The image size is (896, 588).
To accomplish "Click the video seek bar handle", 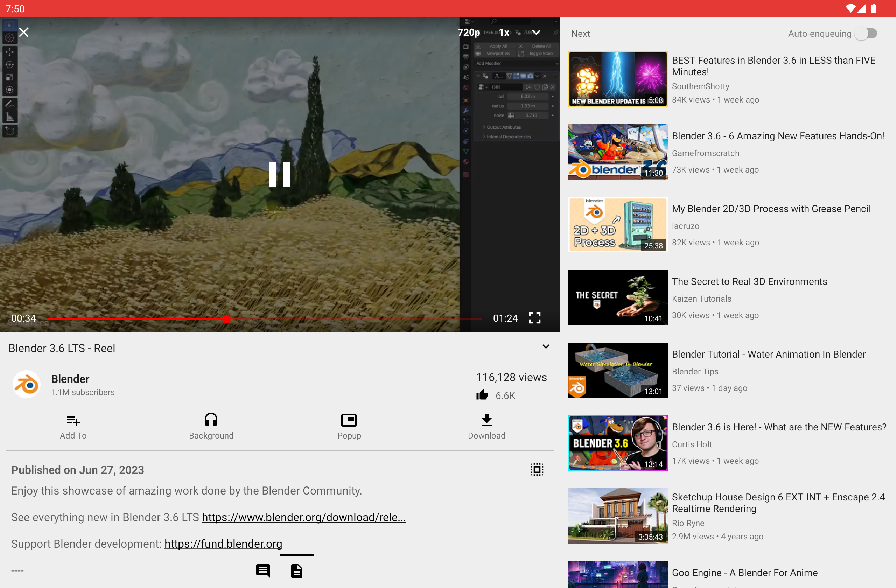I will point(226,319).
